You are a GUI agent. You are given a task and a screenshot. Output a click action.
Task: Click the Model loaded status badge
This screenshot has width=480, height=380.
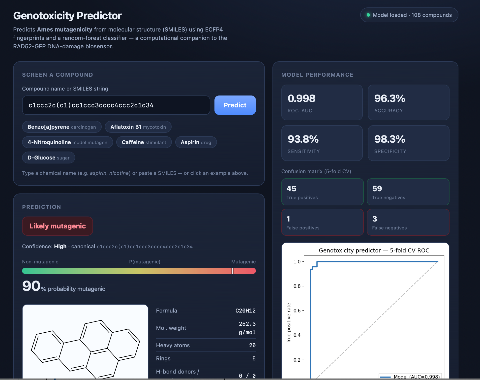click(409, 15)
